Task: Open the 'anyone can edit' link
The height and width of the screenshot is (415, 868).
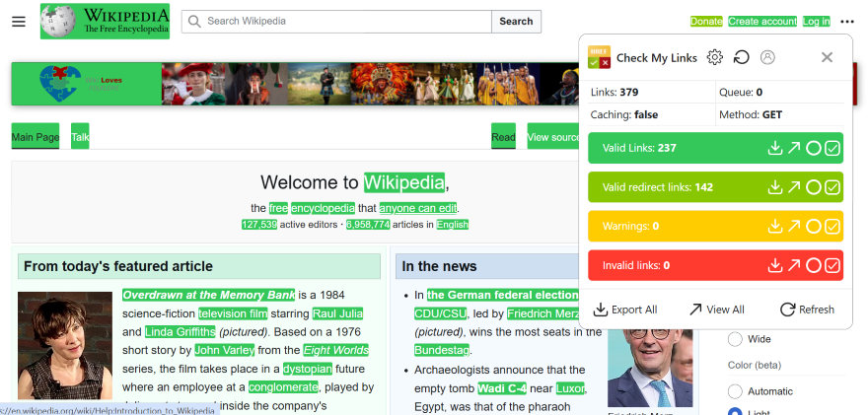Action: pyautogui.click(x=418, y=208)
